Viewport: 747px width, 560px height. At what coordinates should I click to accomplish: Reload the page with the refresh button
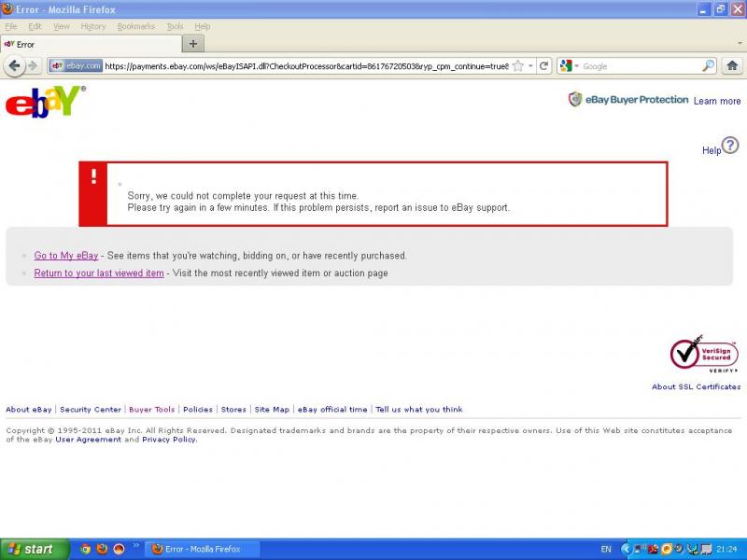click(543, 66)
